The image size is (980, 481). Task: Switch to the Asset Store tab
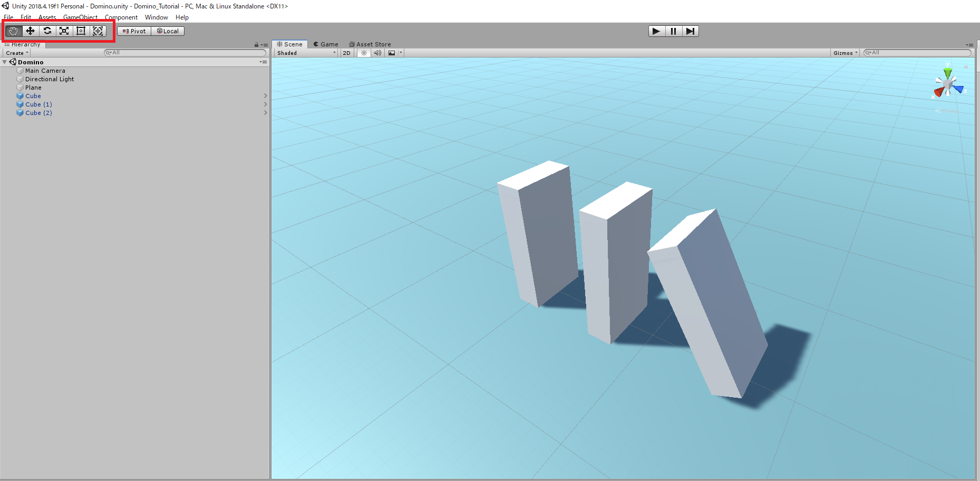[370, 44]
